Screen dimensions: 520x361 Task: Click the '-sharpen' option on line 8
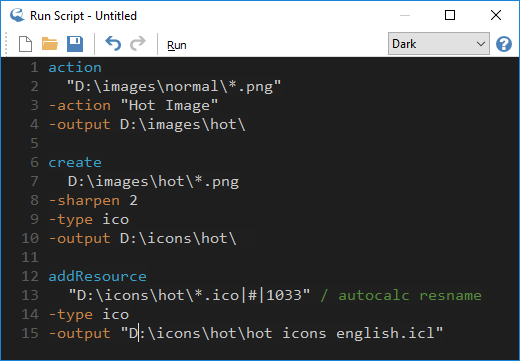coord(84,201)
